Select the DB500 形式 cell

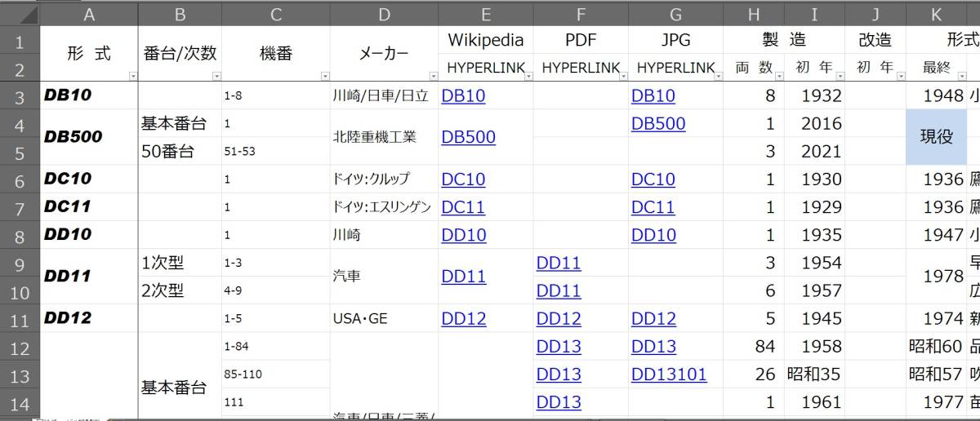pyautogui.click(x=89, y=137)
